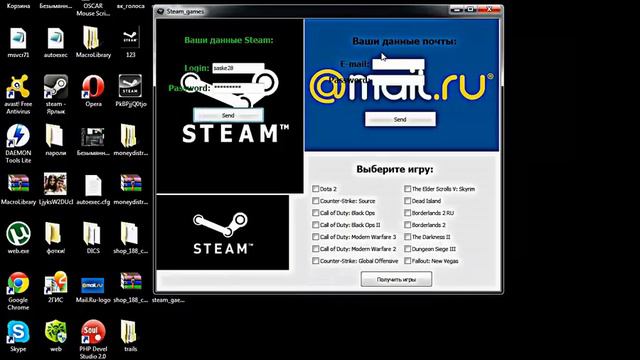Launch PHP Devel Studio 2.0
640x360 pixels.
pyautogui.click(x=93, y=332)
